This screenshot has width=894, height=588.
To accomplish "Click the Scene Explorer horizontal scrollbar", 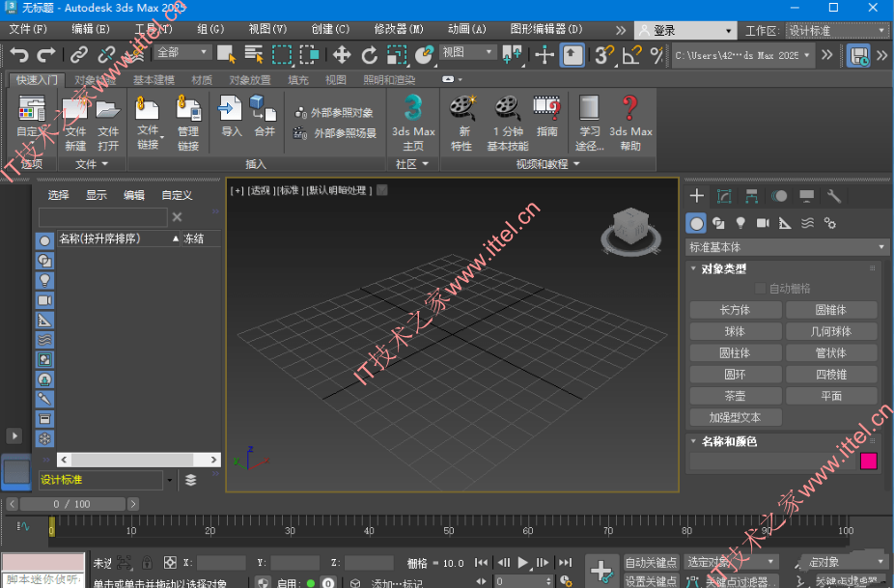I will point(139,460).
